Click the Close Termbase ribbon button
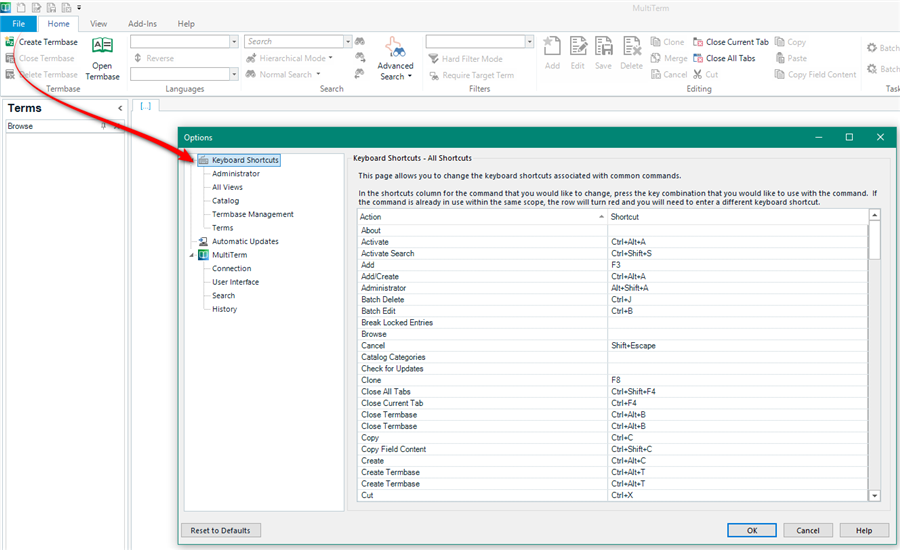The image size is (900, 550). coord(40,58)
